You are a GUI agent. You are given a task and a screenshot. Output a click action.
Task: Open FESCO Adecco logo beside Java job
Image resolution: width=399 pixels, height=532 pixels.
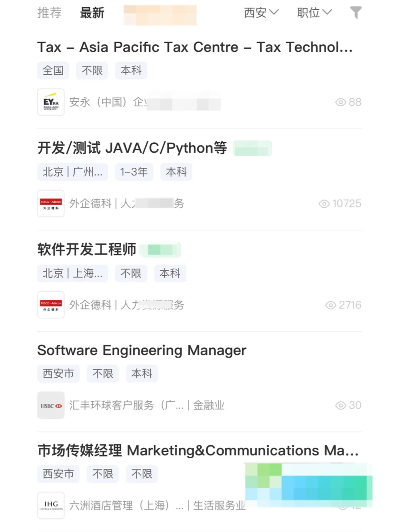coord(51,204)
